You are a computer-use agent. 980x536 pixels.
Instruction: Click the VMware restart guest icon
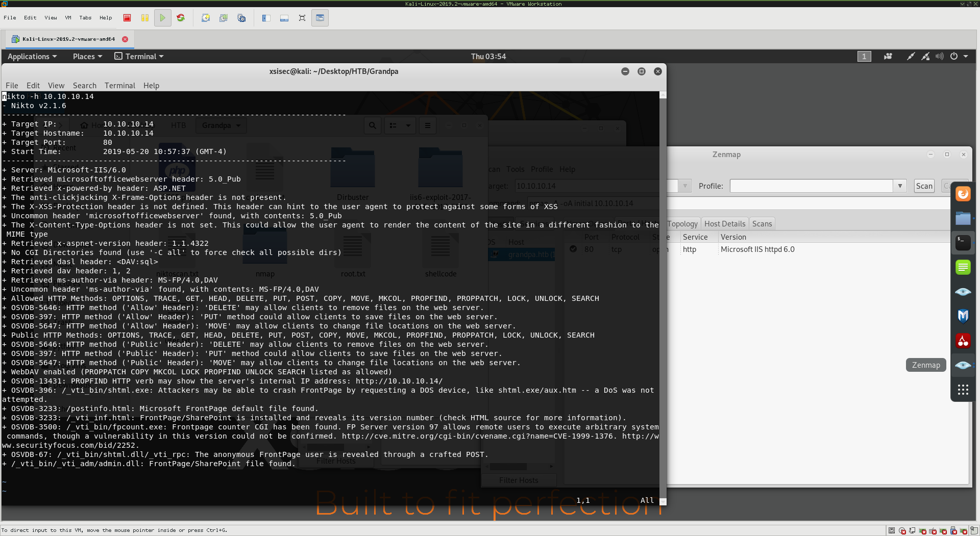(181, 18)
